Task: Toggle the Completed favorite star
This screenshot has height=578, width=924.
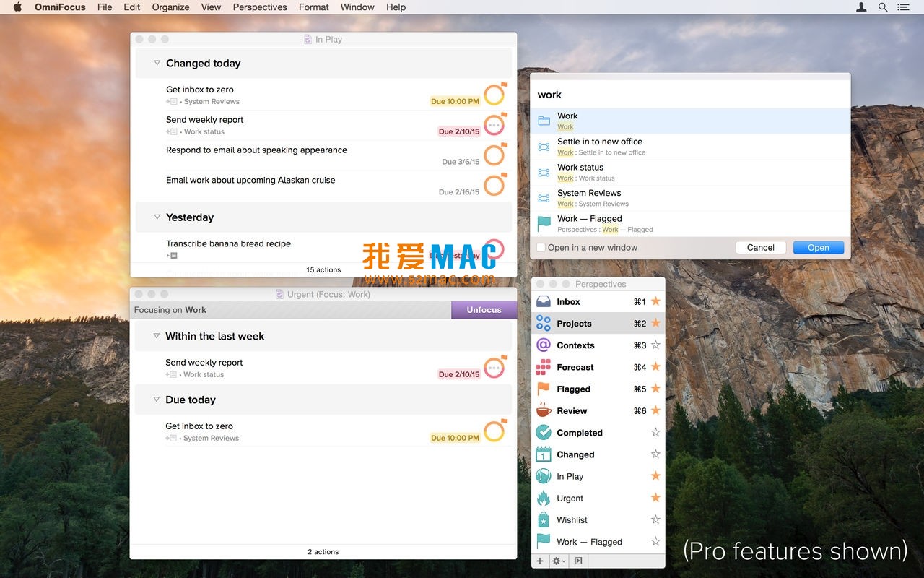Action: pos(655,432)
